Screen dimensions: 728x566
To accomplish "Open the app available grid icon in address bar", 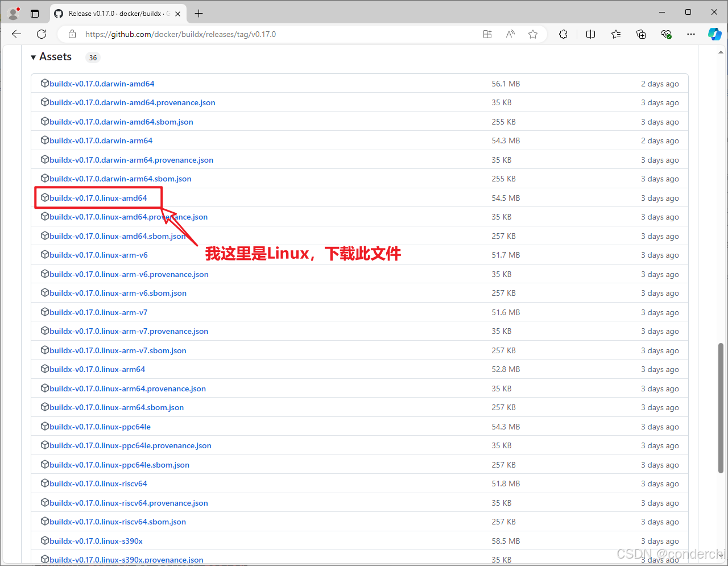I will [x=487, y=34].
